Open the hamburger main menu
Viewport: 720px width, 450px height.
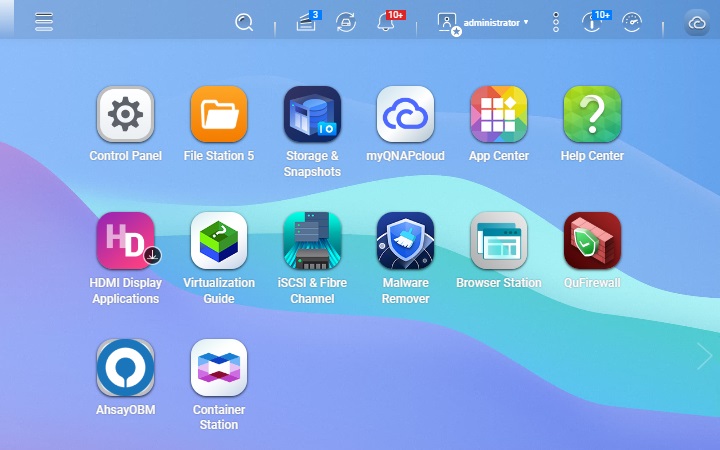pyautogui.click(x=44, y=22)
